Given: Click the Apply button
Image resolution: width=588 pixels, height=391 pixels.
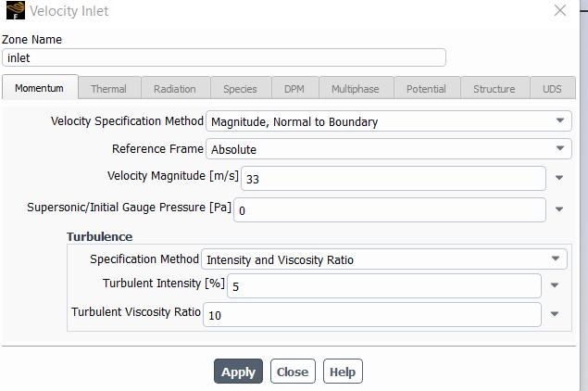Looking at the screenshot, I should 238,372.
